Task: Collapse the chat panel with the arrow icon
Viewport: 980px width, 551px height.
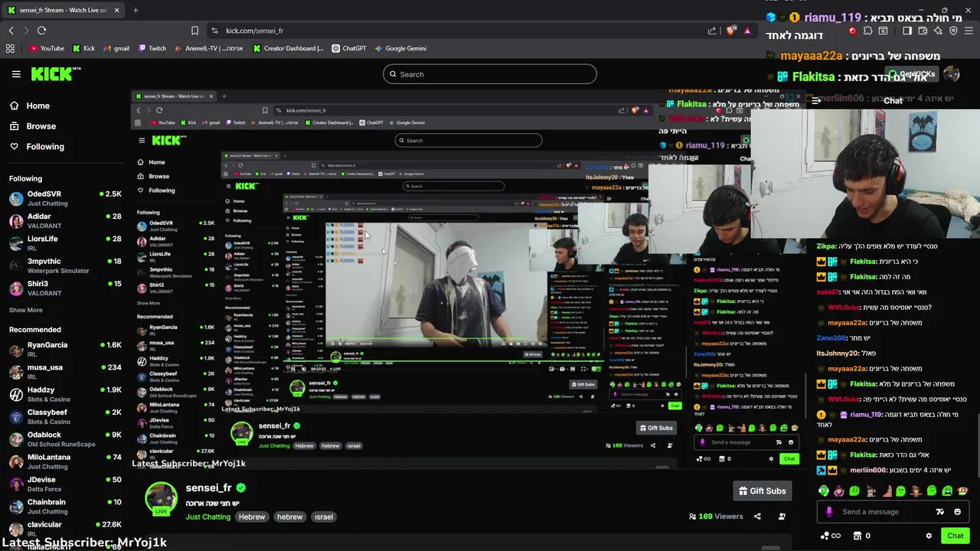Action: [816, 100]
